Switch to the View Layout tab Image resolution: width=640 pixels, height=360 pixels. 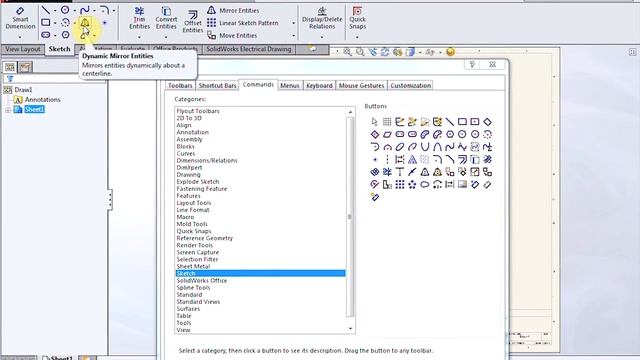23,49
